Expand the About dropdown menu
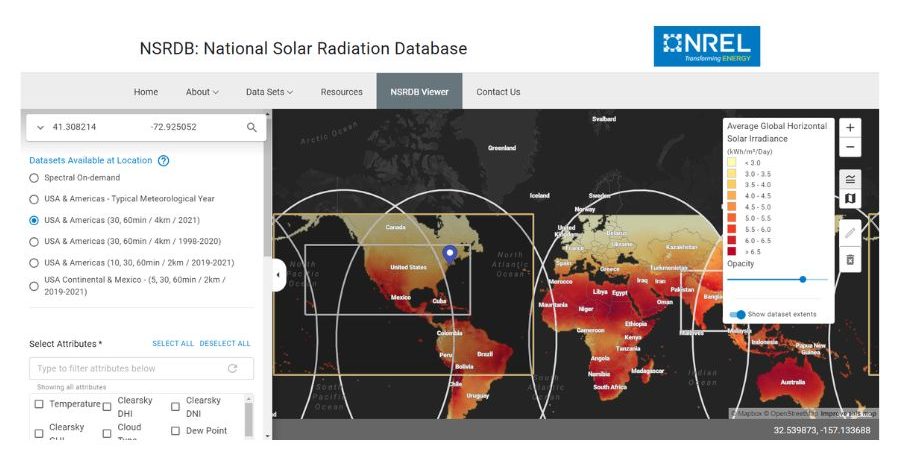The height and width of the screenshot is (465, 900). [x=201, y=92]
